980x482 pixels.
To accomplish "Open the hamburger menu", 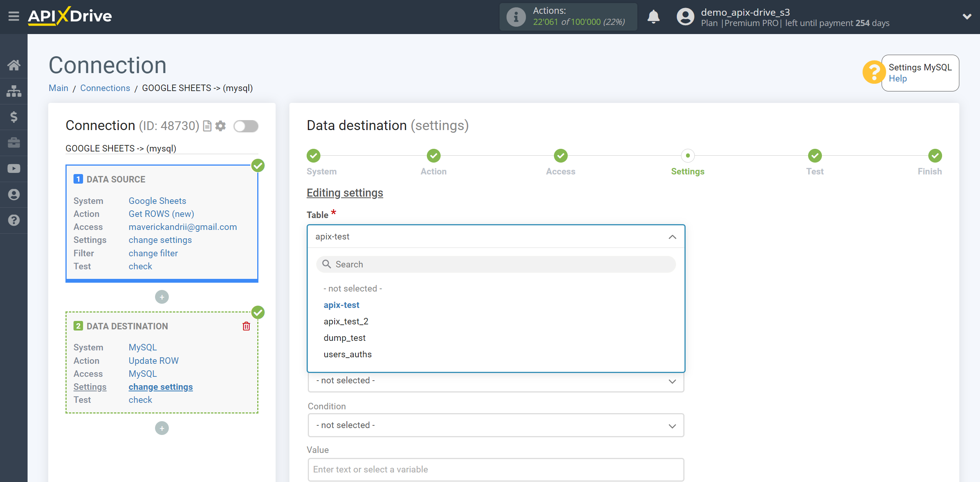I will (14, 16).
